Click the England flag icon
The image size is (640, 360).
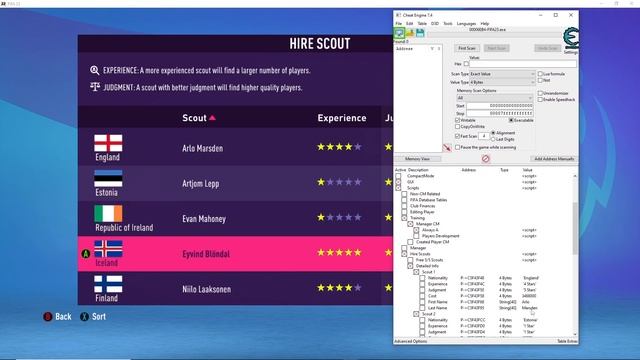108,143
